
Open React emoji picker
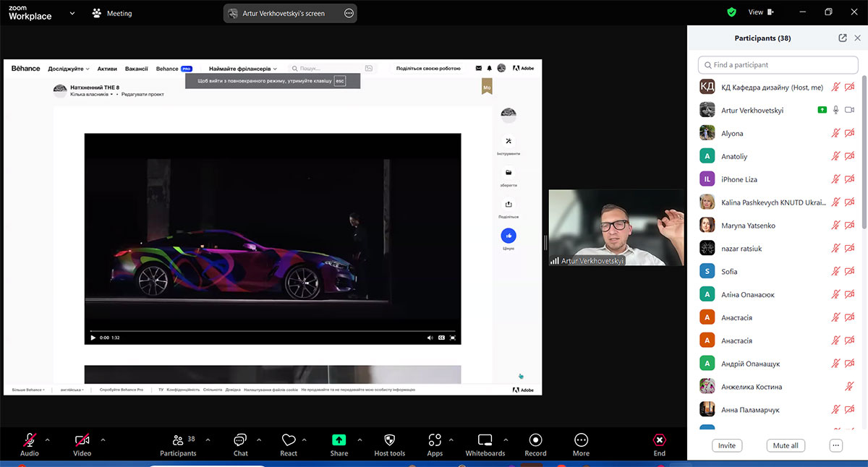tap(289, 443)
